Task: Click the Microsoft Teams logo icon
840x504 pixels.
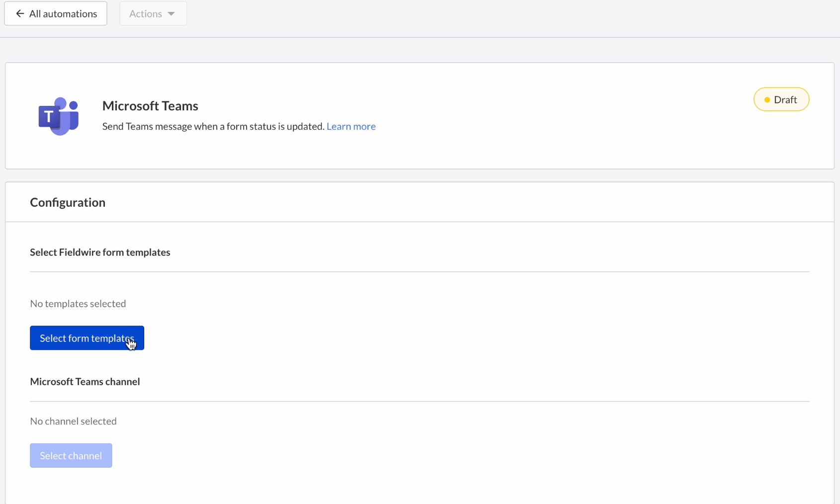Action: [59, 116]
